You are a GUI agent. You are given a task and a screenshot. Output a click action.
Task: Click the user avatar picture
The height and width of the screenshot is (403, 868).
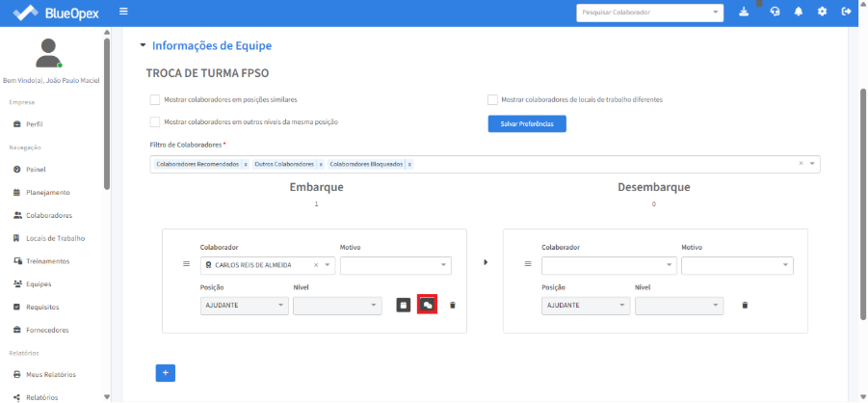(49, 54)
